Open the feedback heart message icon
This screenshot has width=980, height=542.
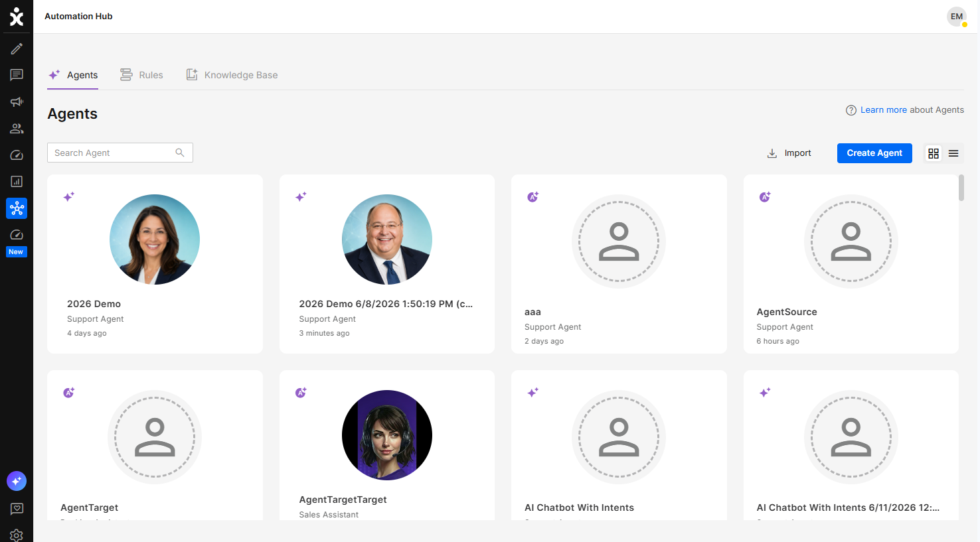pos(17,509)
